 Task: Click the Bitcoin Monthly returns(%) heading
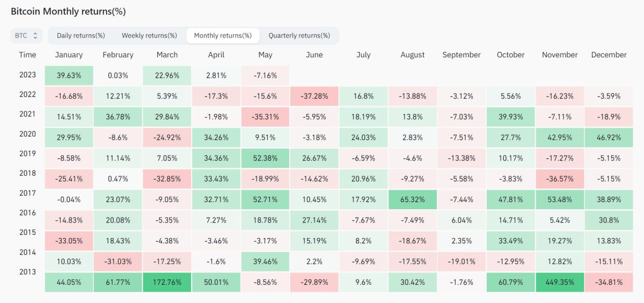coord(68,11)
